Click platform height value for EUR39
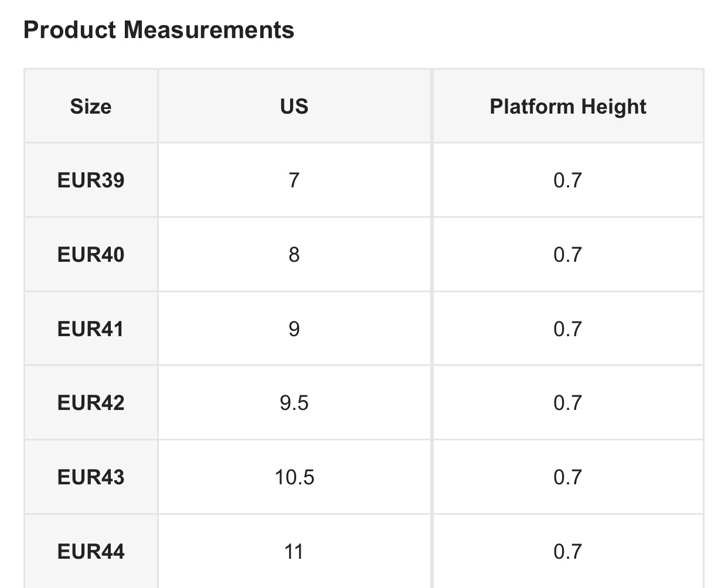Image resolution: width=728 pixels, height=588 pixels. tap(567, 180)
